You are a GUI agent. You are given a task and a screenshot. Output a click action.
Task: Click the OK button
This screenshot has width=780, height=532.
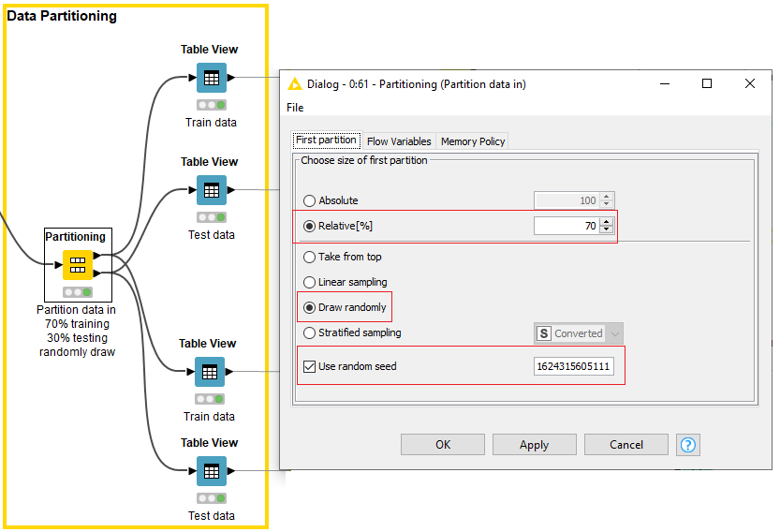point(443,444)
